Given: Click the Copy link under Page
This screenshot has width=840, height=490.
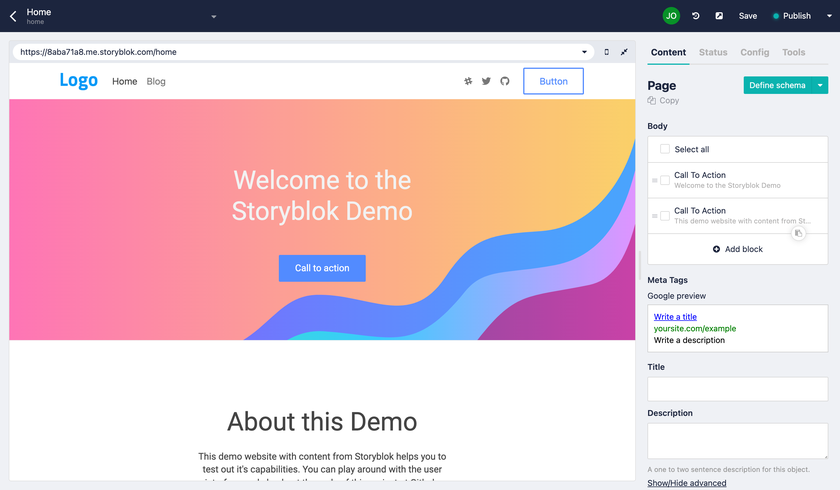Looking at the screenshot, I should pyautogui.click(x=663, y=101).
